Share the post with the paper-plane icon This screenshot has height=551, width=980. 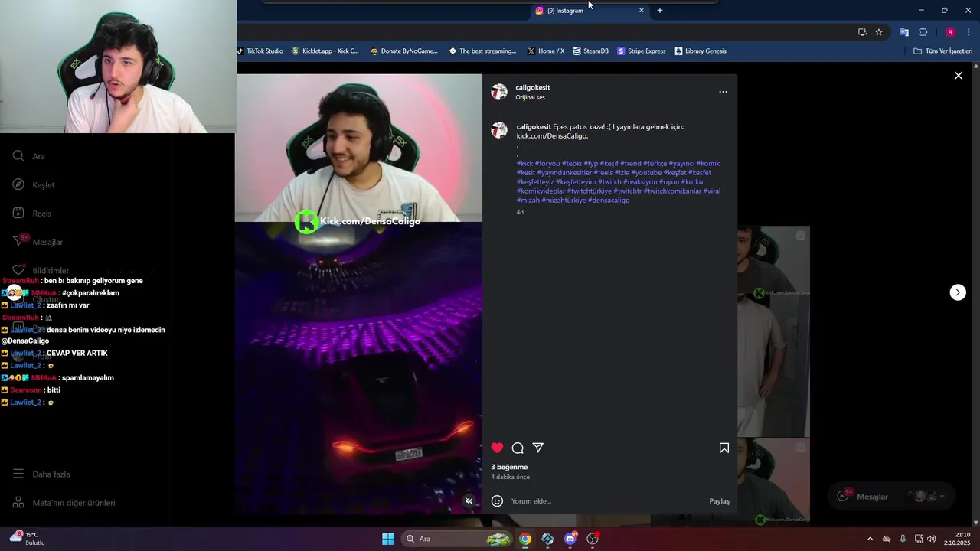[x=538, y=448]
